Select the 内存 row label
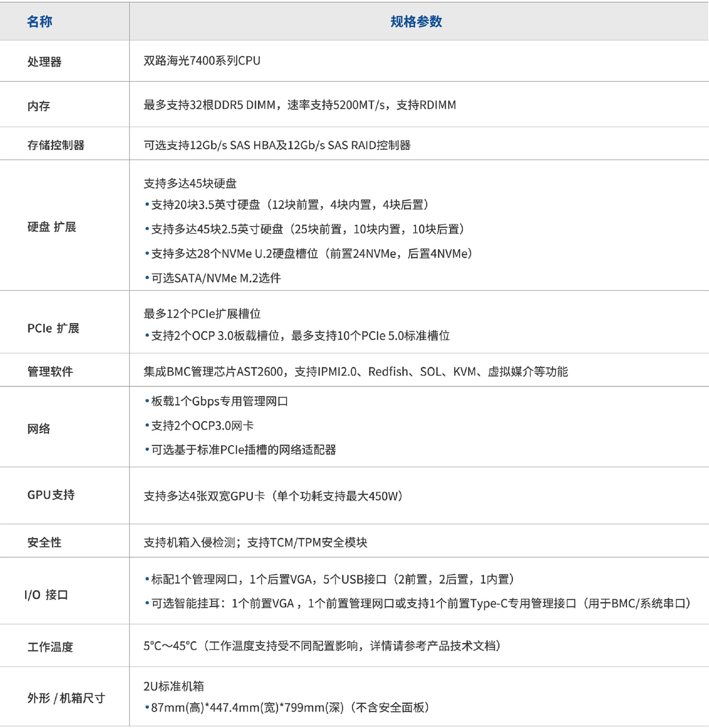The image size is (709, 728). (x=38, y=106)
